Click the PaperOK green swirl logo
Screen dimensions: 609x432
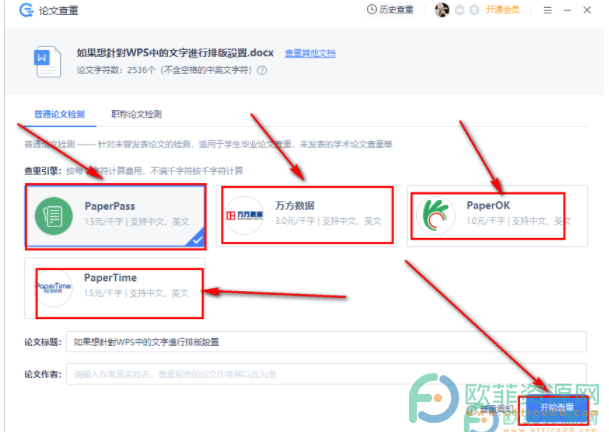point(436,215)
